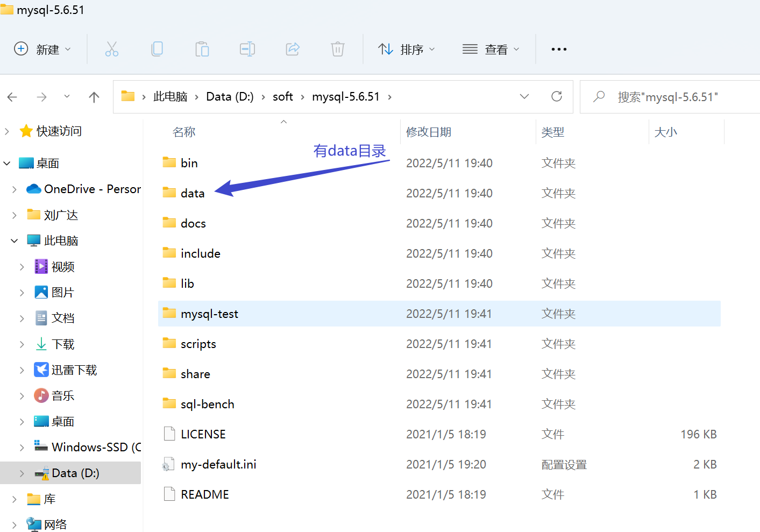Select the lib folder
760x532 pixels.
pyautogui.click(x=439, y=283)
